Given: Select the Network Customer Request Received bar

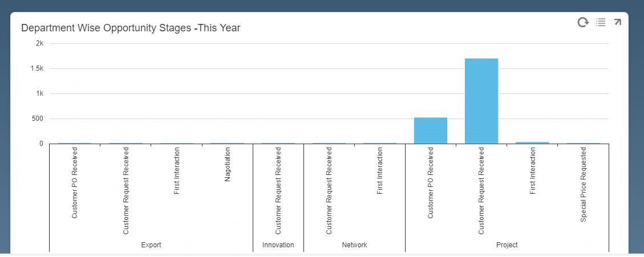Looking at the screenshot, I should (x=329, y=143).
